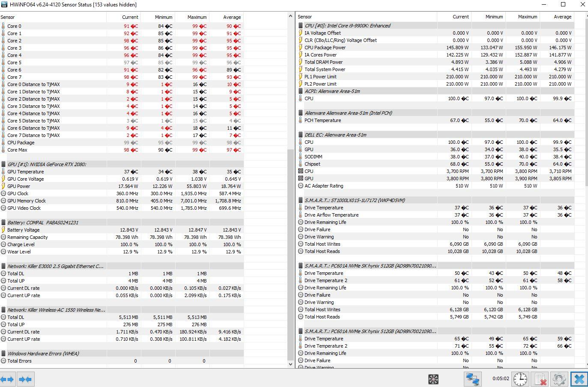
Task: Open the network remote monitoring icon
Action: (x=472, y=379)
